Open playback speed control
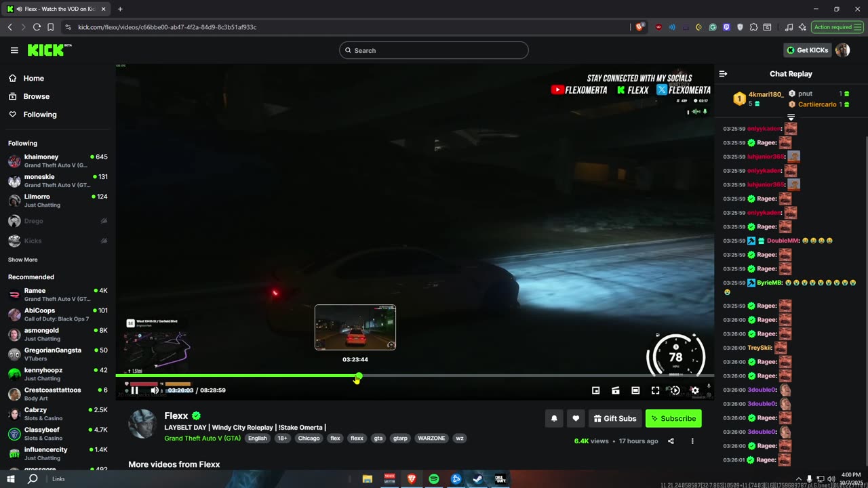Screen dimensions: 868x488 coord(675,390)
